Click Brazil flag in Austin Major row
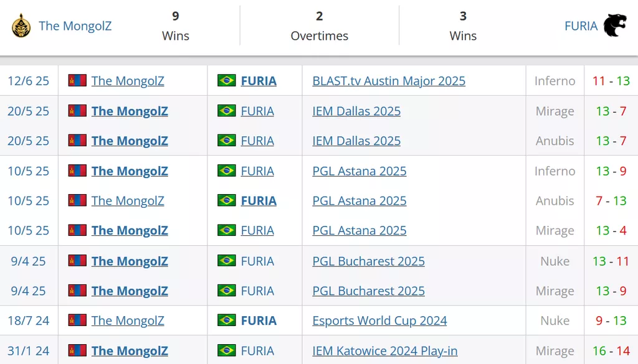This screenshot has width=638, height=364. pyautogui.click(x=227, y=80)
